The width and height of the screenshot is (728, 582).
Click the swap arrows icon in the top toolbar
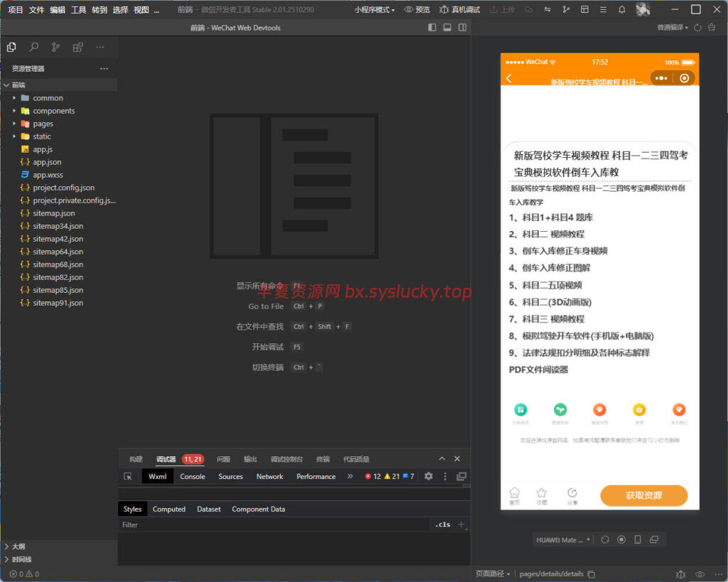(547, 9)
